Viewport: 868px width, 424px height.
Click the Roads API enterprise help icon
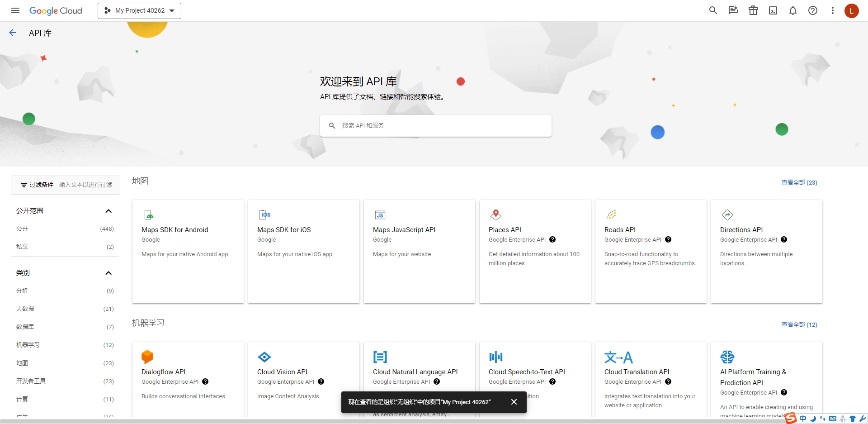click(668, 240)
